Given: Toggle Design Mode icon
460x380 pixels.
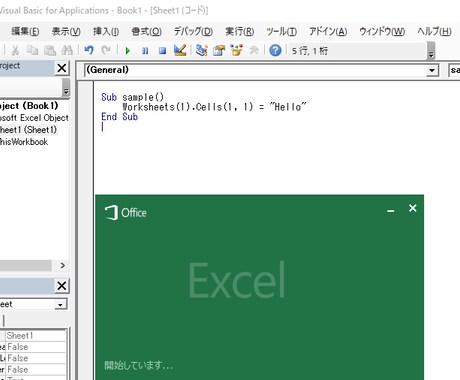Looking at the screenshot, I should coord(180,50).
